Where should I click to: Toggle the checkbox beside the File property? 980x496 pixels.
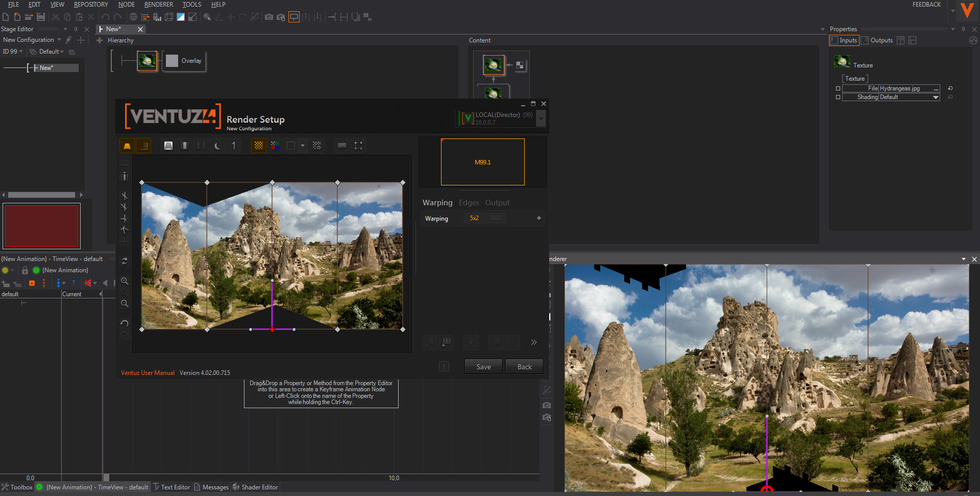[x=838, y=88]
